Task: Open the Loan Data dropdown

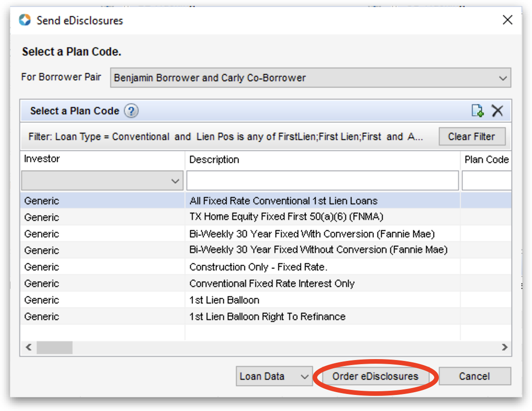Action: point(274,377)
